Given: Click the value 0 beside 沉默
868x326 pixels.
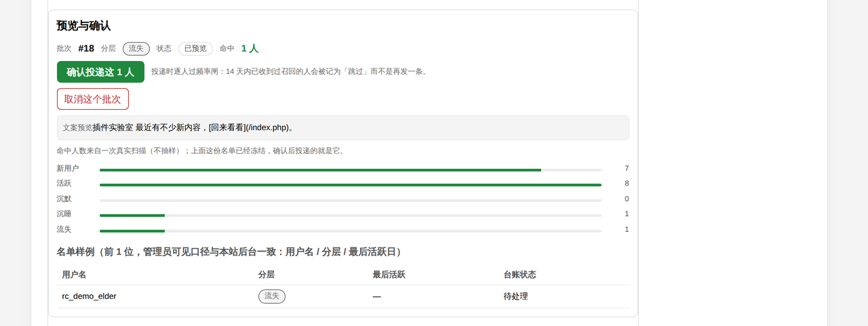Looking at the screenshot, I should pyautogui.click(x=627, y=199).
